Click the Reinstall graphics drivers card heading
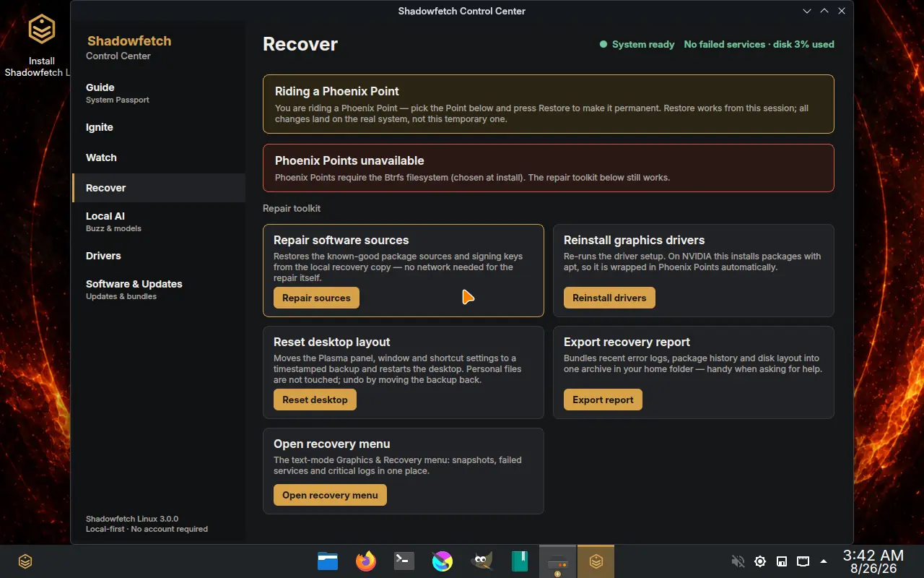 coord(634,240)
